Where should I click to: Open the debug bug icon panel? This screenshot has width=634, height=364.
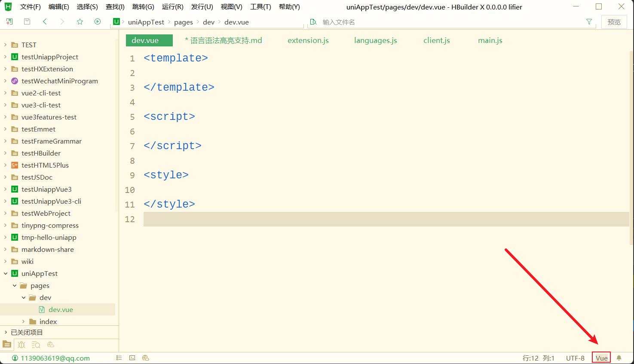pos(21,345)
